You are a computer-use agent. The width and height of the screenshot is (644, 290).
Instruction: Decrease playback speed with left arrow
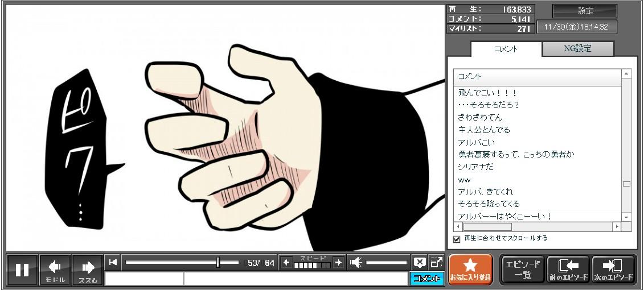coord(286,263)
